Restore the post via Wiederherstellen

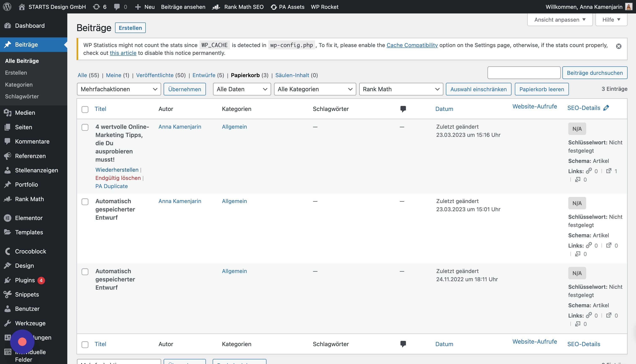point(117,170)
